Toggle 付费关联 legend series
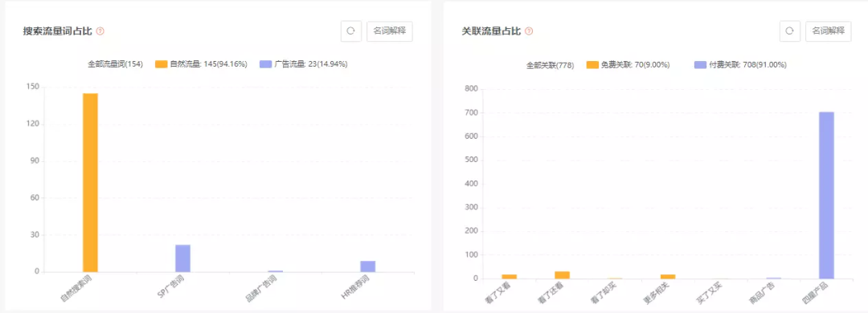 click(740, 65)
